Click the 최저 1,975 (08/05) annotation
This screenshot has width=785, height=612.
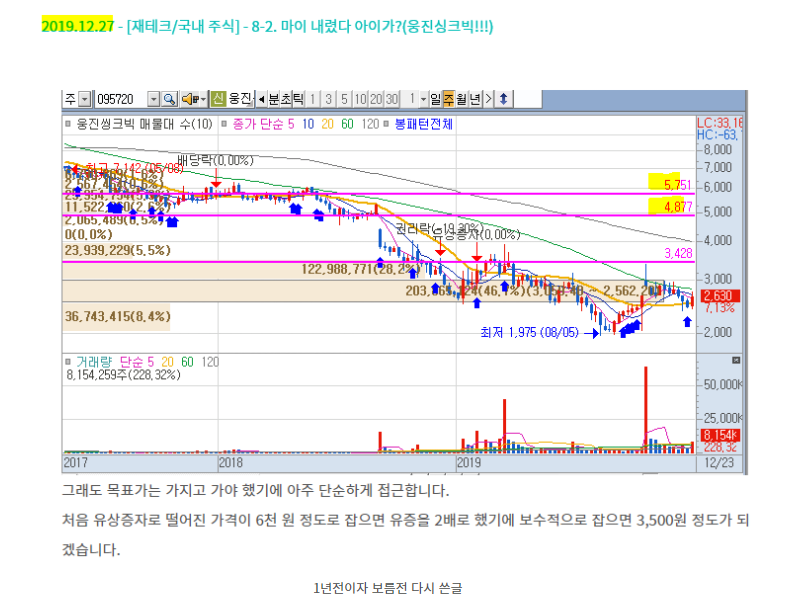tap(529, 333)
